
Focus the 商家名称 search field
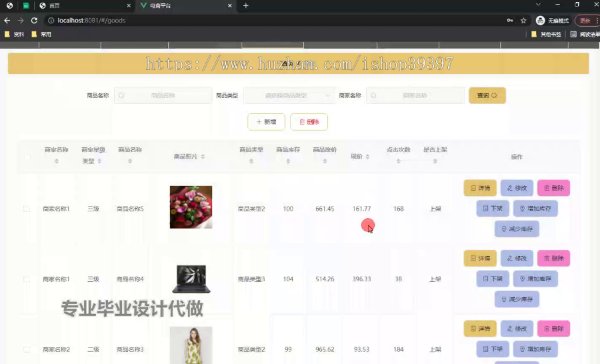click(415, 95)
